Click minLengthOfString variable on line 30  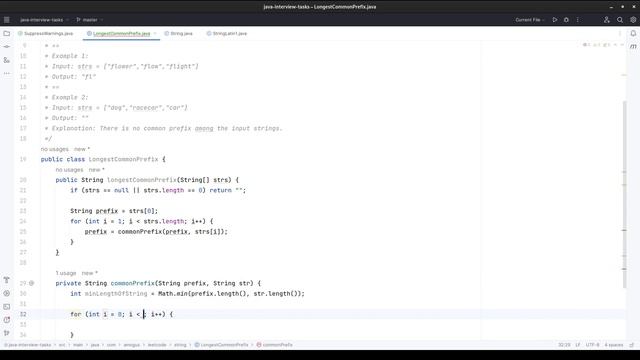[116, 293]
